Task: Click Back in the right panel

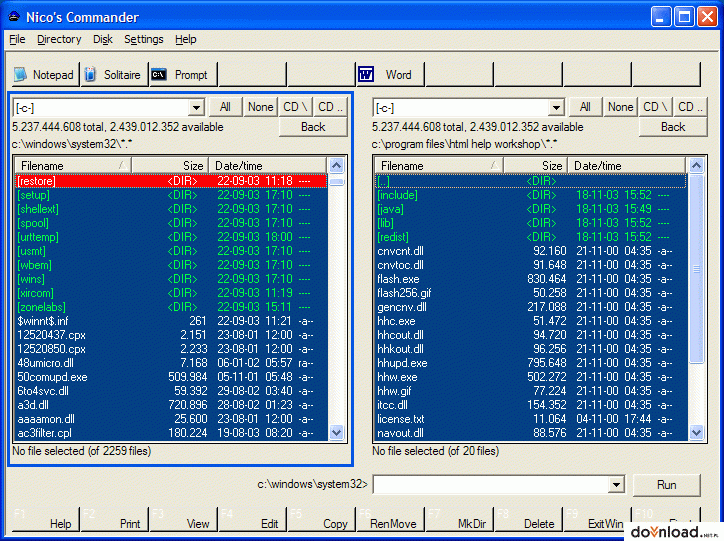Action: [673, 127]
